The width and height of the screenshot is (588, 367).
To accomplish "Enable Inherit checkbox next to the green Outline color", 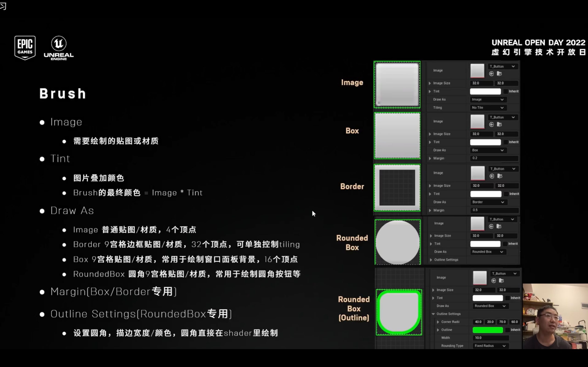I will (508, 330).
